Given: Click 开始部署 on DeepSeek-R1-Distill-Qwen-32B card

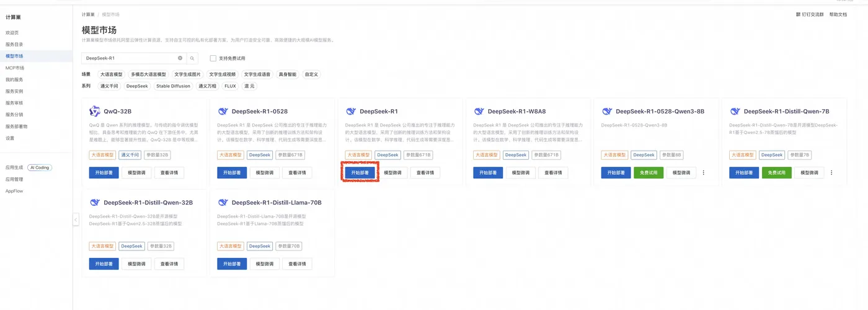Looking at the screenshot, I should [104, 264].
